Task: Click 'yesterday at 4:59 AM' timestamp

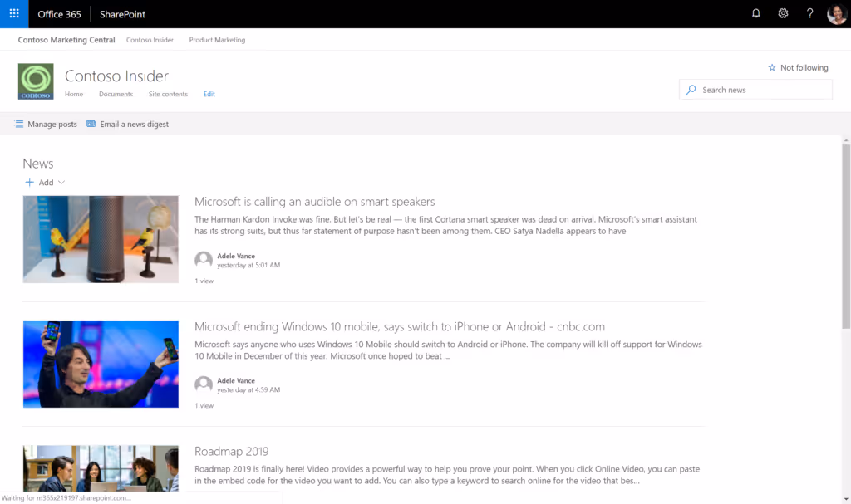Action: coord(248,389)
